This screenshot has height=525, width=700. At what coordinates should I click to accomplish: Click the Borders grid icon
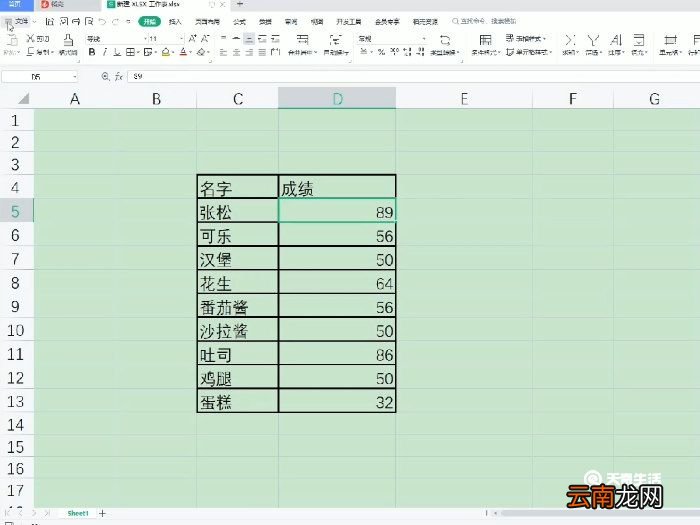[130, 52]
